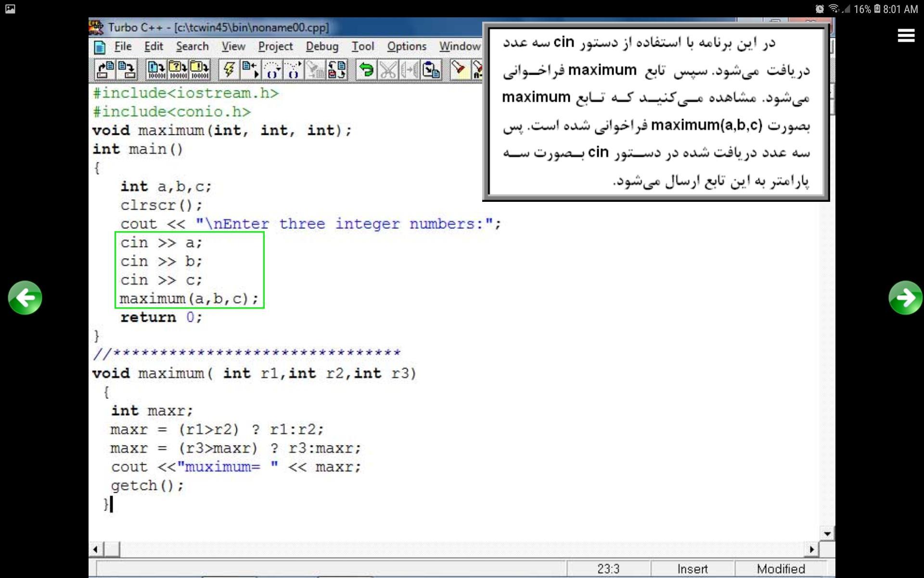924x578 pixels.
Task: Click the 'Enter three integer numbers' cout line
Action: pyautogui.click(x=311, y=224)
